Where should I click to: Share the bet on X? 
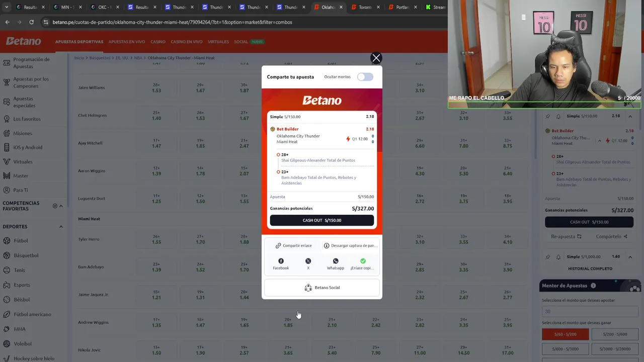coord(308,264)
